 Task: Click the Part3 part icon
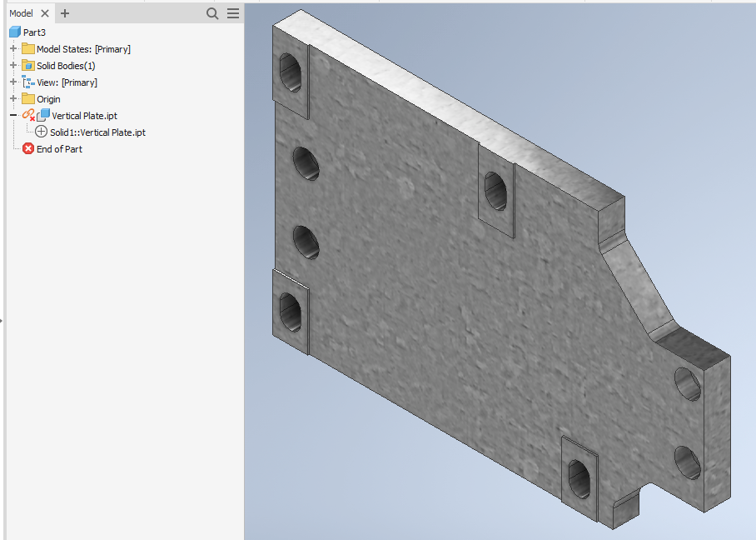tap(14, 32)
